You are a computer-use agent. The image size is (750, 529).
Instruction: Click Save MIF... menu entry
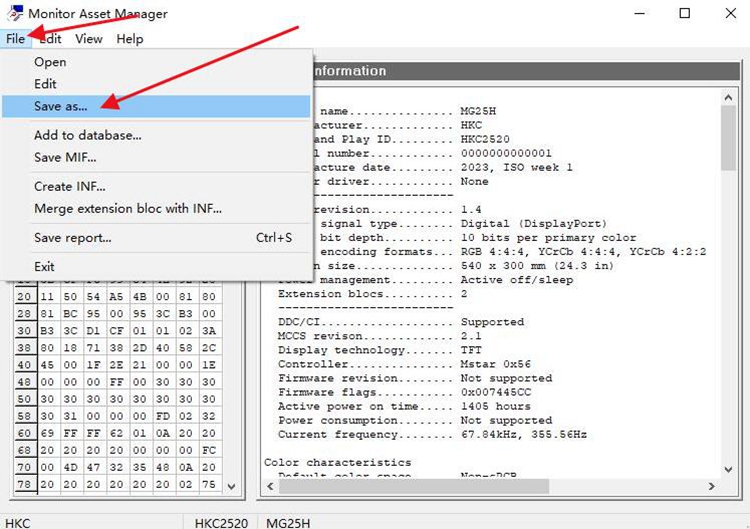pyautogui.click(x=65, y=157)
